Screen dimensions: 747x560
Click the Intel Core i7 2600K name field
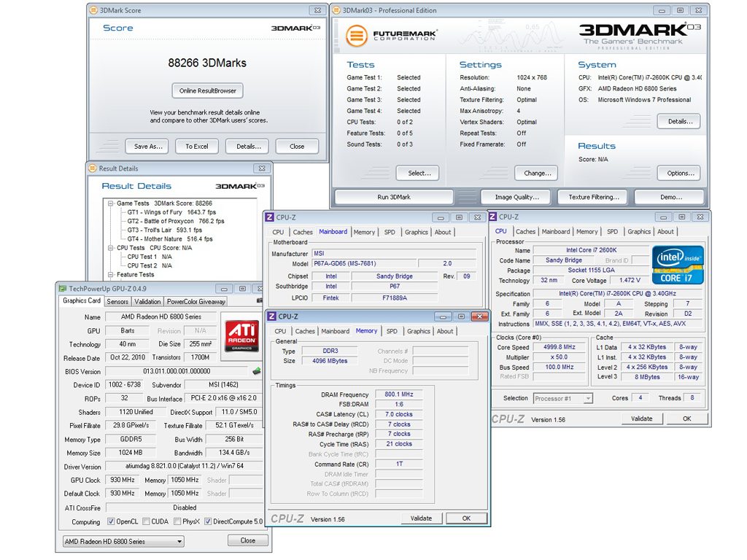tap(591, 250)
